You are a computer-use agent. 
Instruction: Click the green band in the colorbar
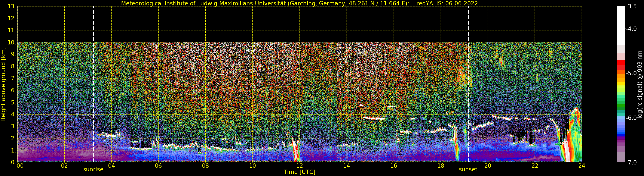click(x=621, y=105)
